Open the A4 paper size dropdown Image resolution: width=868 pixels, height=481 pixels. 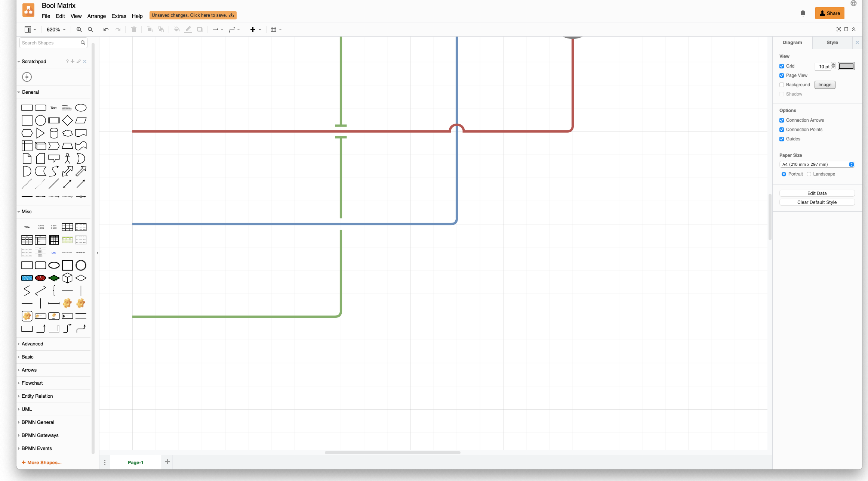click(817, 164)
